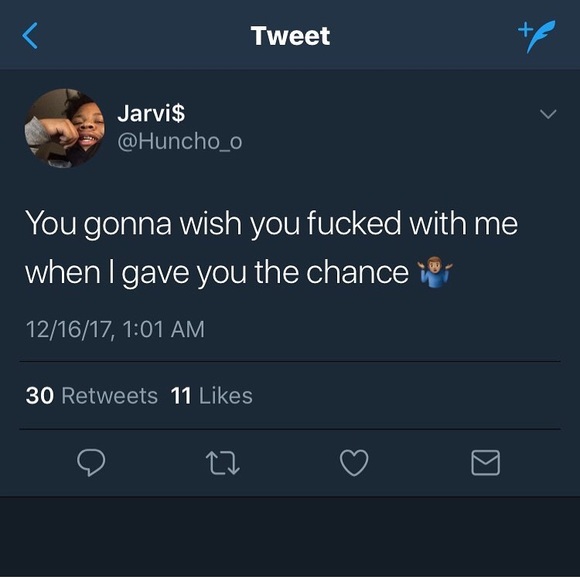Select the shrugging man emoji

click(x=435, y=272)
